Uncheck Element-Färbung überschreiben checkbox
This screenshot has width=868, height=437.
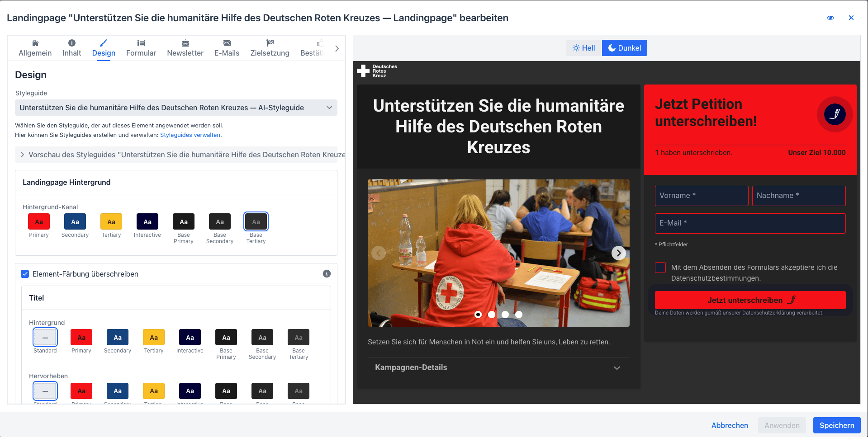[x=25, y=274]
